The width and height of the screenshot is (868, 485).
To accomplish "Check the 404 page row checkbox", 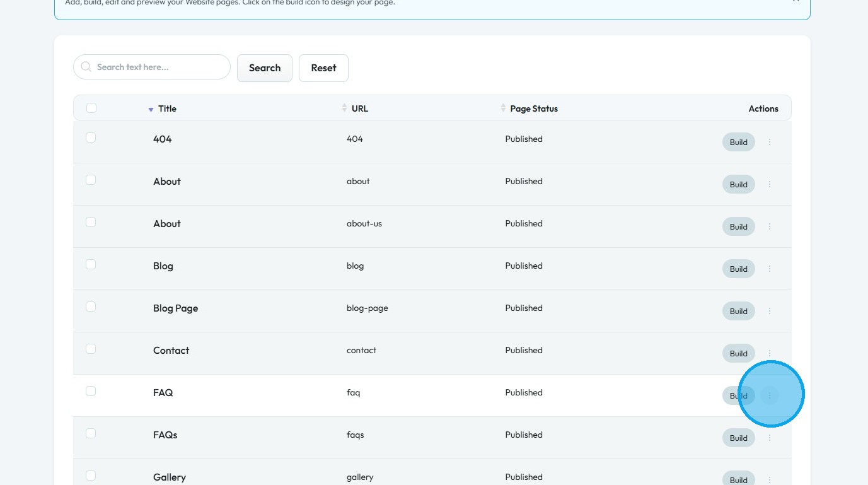I will [x=91, y=137].
